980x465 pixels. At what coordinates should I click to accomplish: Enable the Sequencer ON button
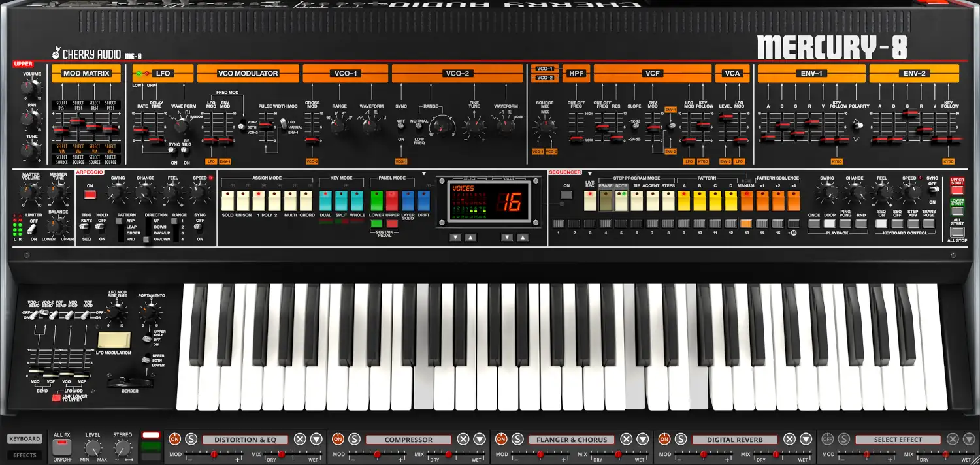coord(566,194)
